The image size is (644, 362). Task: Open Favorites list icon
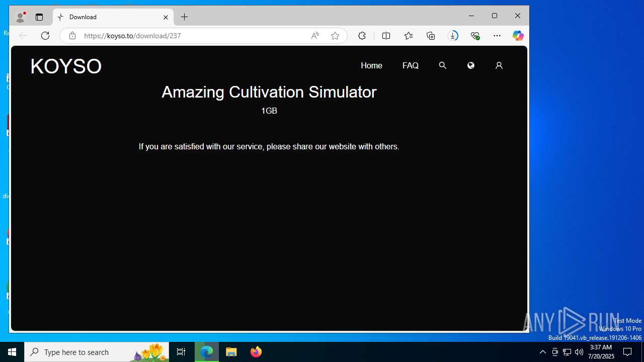pos(409,36)
